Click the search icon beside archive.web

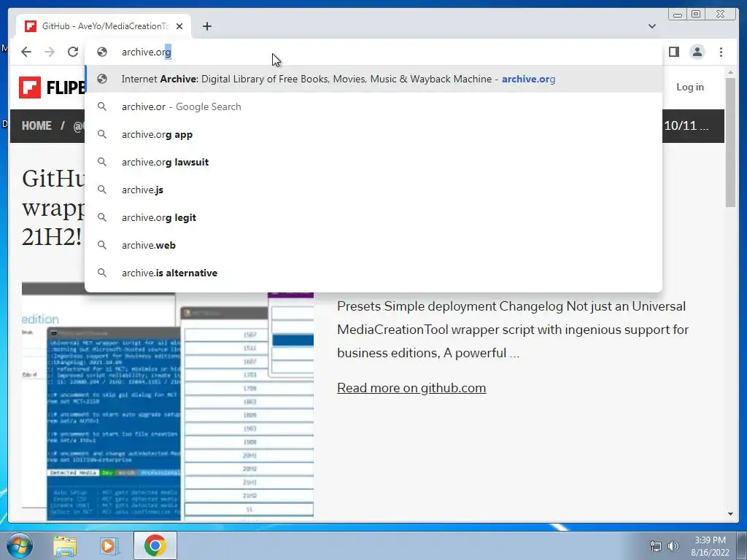[102, 245]
